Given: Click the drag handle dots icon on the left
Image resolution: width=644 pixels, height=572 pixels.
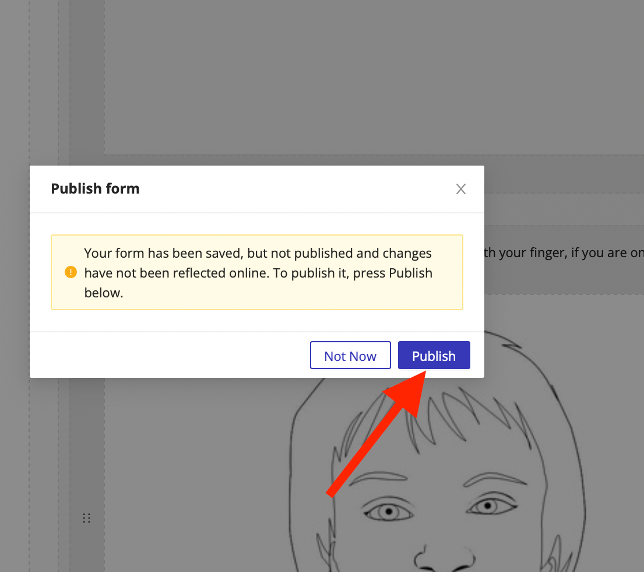Looking at the screenshot, I should tap(87, 518).
